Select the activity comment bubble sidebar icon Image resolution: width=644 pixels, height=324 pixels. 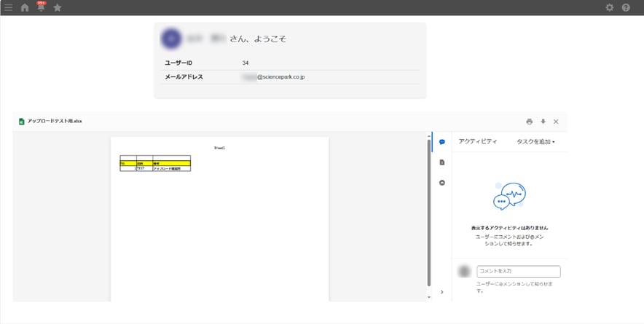442,142
